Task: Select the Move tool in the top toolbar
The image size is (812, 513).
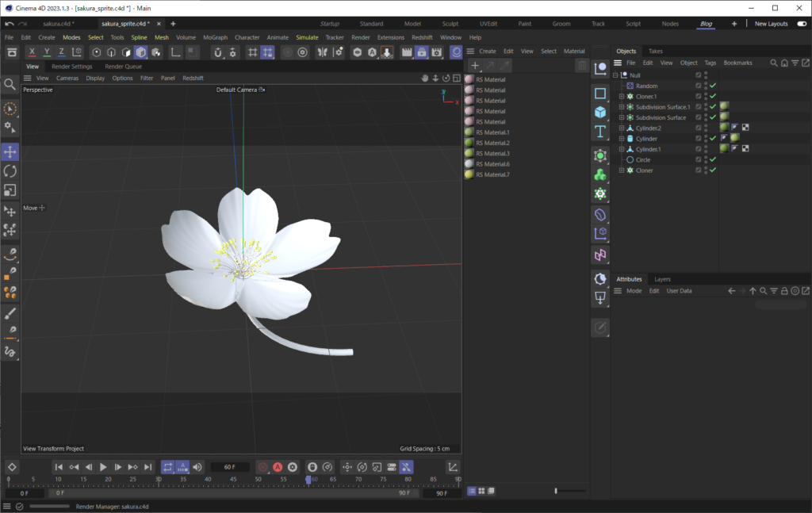Action: point(11,151)
